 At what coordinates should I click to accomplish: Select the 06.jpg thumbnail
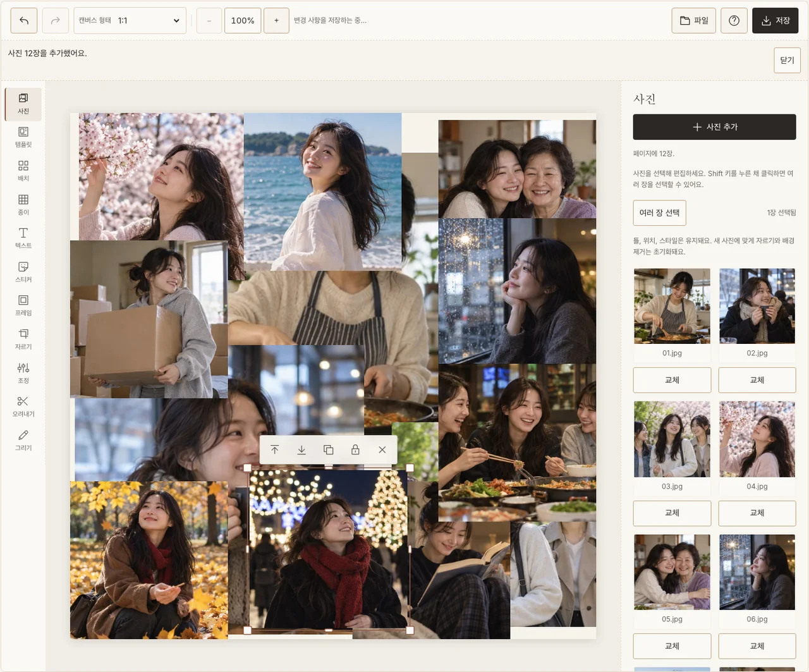(757, 572)
